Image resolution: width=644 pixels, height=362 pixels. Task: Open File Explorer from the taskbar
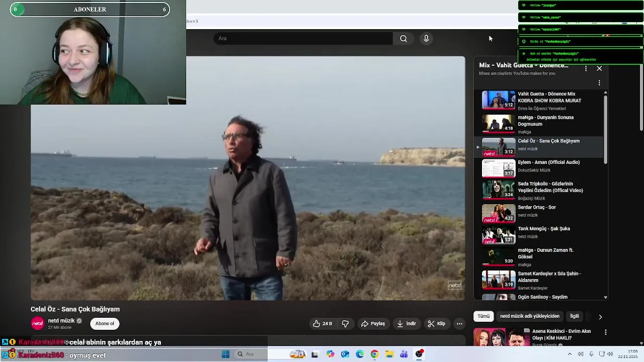click(389, 354)
